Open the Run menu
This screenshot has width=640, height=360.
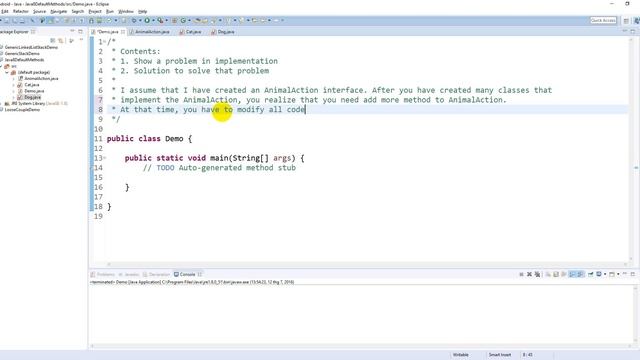click(110, 11)
